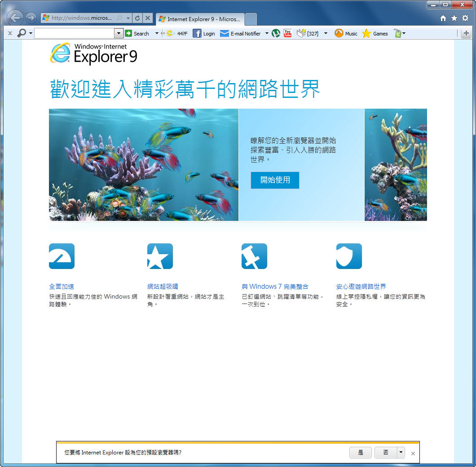Click the news feed [327] toolbar icon
Viewport: 476px width, 467px height.
tap(308, 33)
